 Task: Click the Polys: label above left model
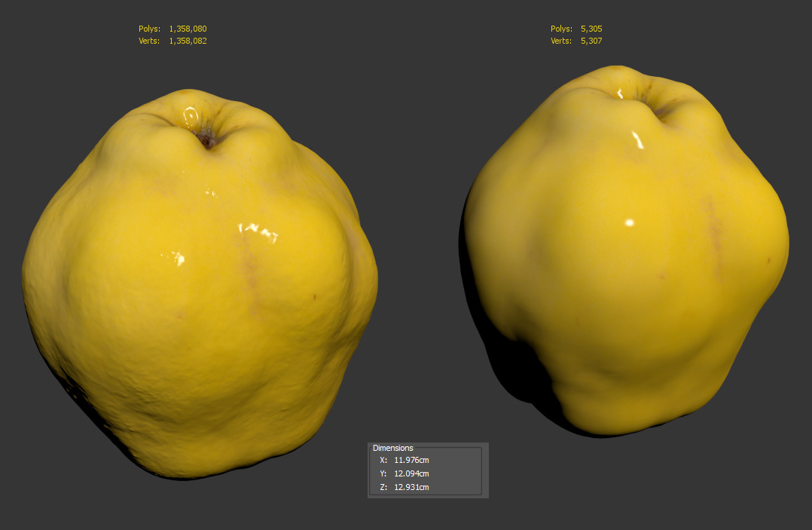pos(149,29)
